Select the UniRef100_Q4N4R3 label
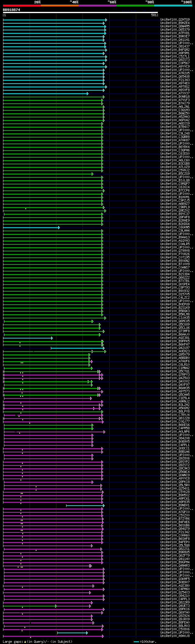This screenshot has width=195, height=644. pos(175,565)
